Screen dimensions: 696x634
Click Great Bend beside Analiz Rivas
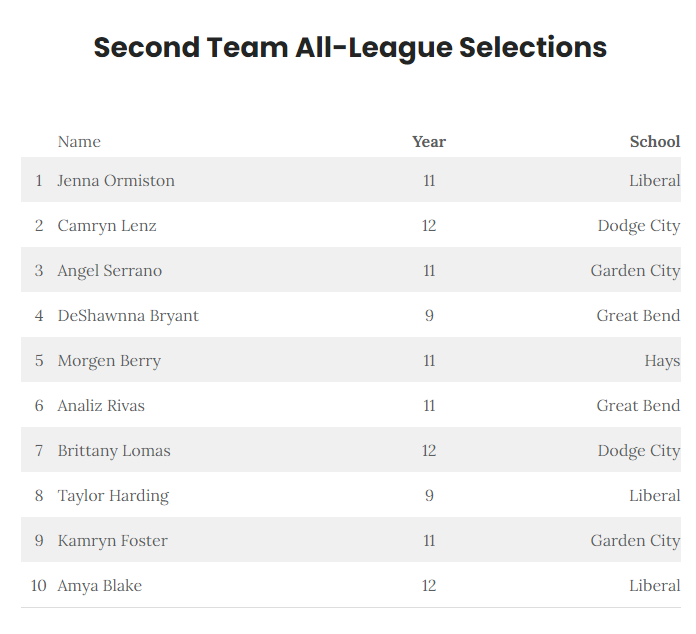coord(638,405)
